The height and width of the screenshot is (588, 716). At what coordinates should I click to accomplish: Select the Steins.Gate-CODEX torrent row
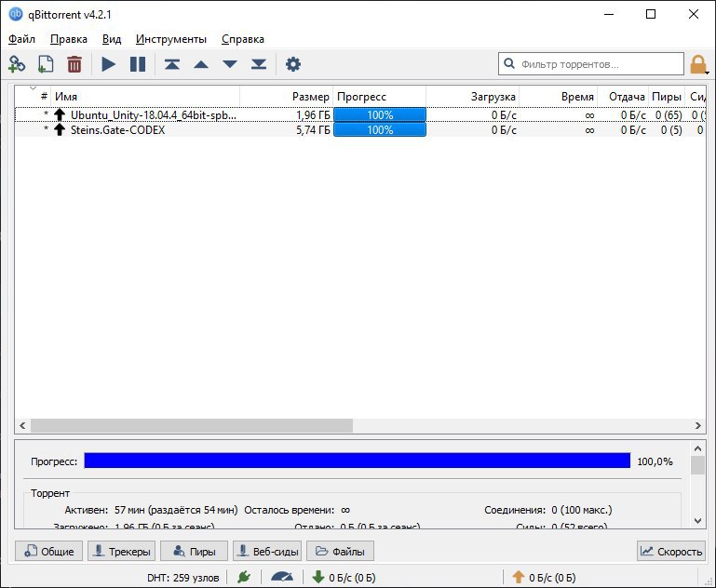coord(360,130)
